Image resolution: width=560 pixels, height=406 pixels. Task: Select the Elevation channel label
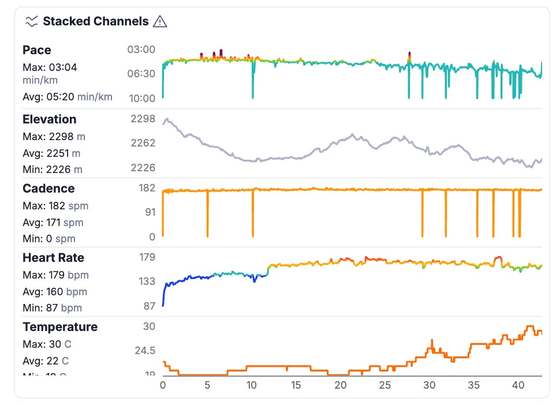coord(49,119)
